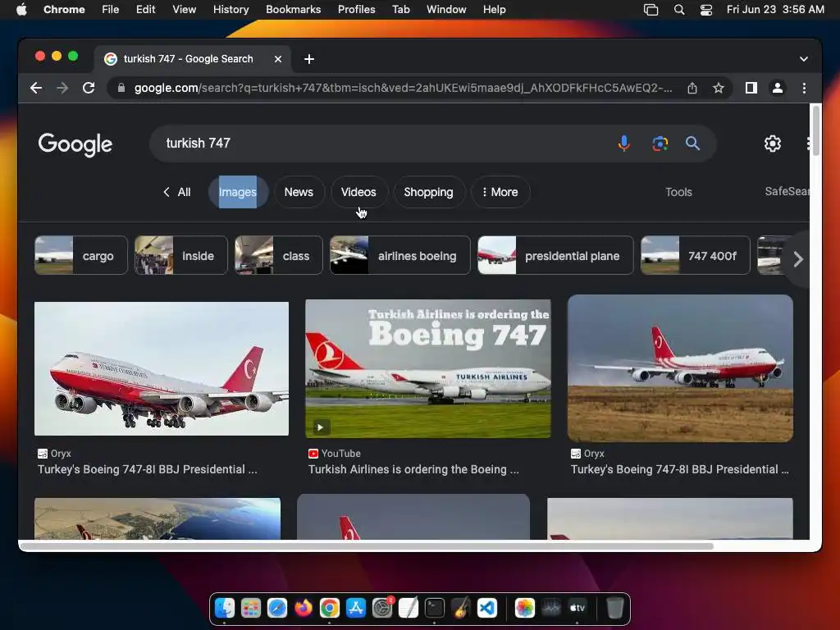Click the blue search magnifier button

coord(692,143)
